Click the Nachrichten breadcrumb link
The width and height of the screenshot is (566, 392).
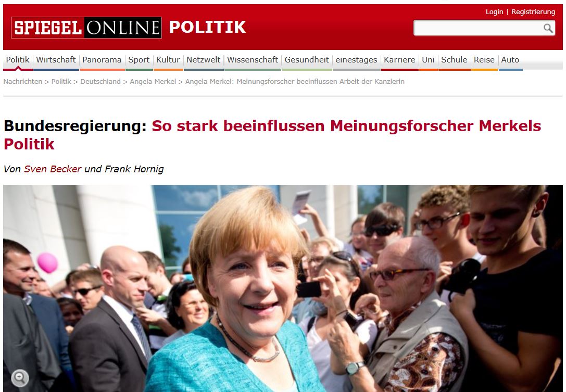click(x=23, y=82)
